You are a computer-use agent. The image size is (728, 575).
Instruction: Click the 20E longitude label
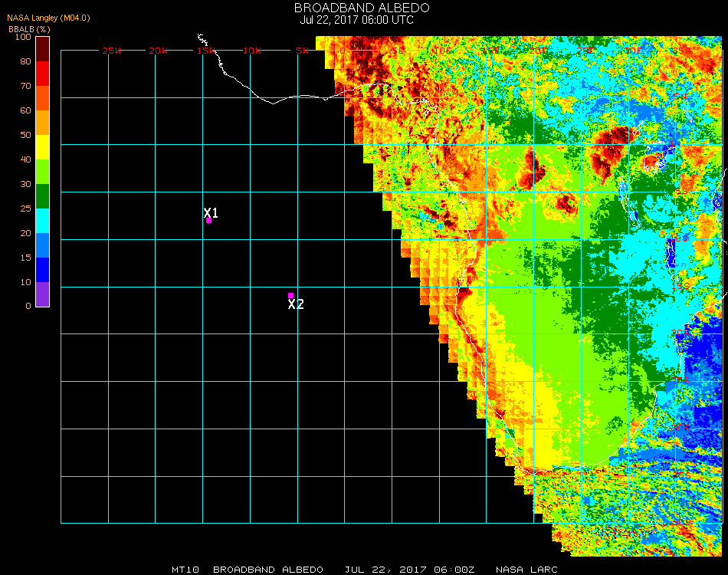pyautogui.click(x=539, y=51)
